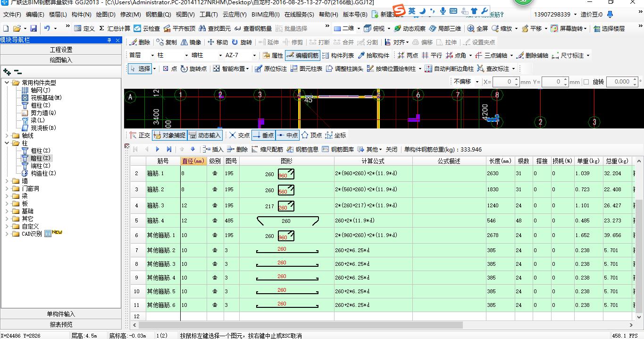Toggle 垂点 perpendicular snap
This screenshot has height=339, width=644.
pos(264,135)
